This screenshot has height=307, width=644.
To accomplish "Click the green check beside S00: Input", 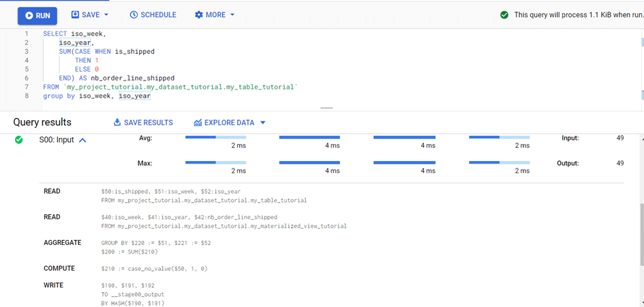I will [19, 140].
